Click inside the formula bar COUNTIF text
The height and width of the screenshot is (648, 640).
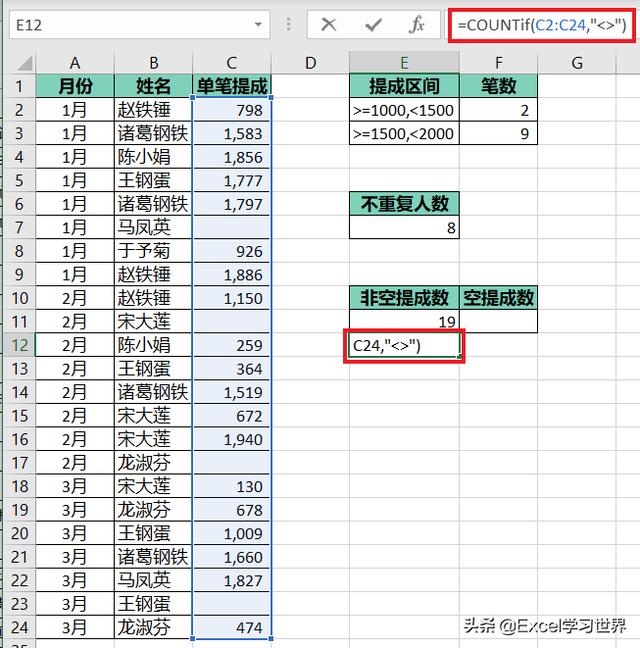542,25
